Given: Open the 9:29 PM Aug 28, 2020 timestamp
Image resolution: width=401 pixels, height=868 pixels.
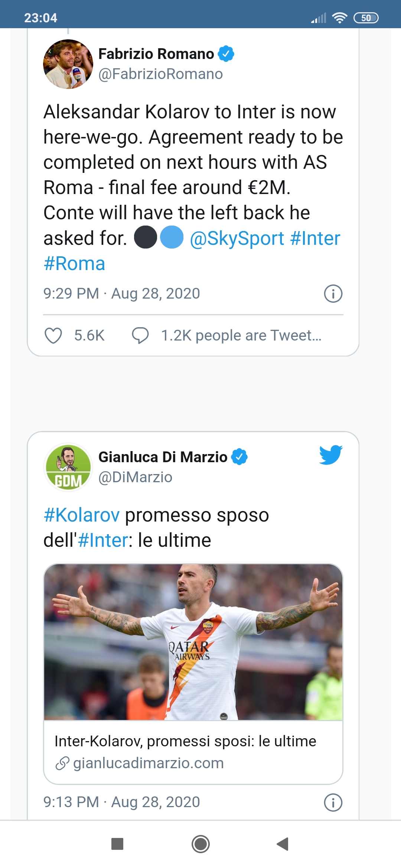Looking at the screenshot, I should (x=121, y=294).
